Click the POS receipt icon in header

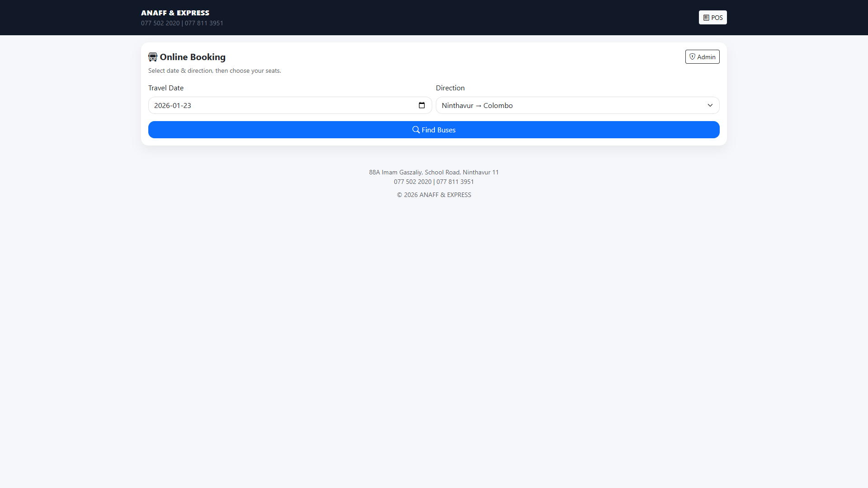point(706,18)
